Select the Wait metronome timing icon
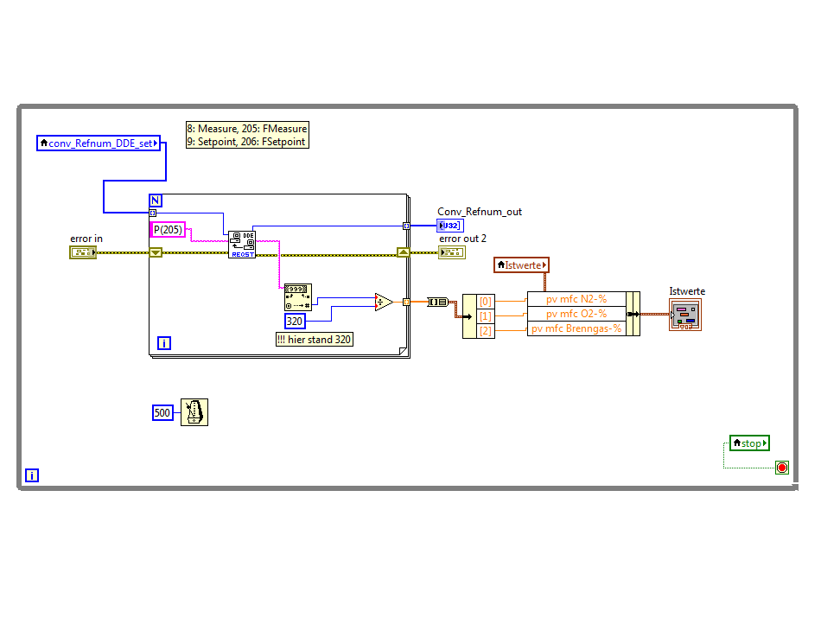Image resolution: width=840 pixels, height=618 pixels. coord(194,412)
